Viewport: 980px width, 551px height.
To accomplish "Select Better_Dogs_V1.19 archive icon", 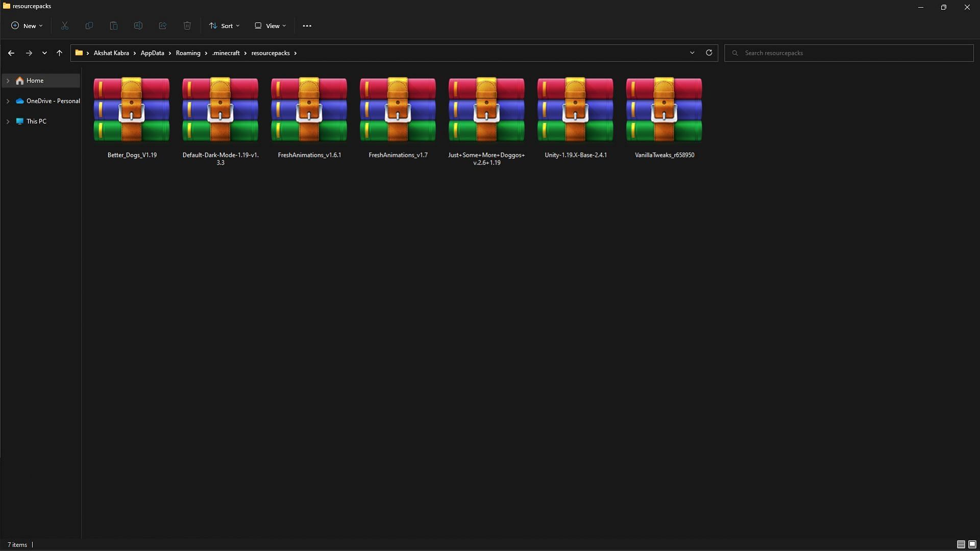I will pos(132,109).
